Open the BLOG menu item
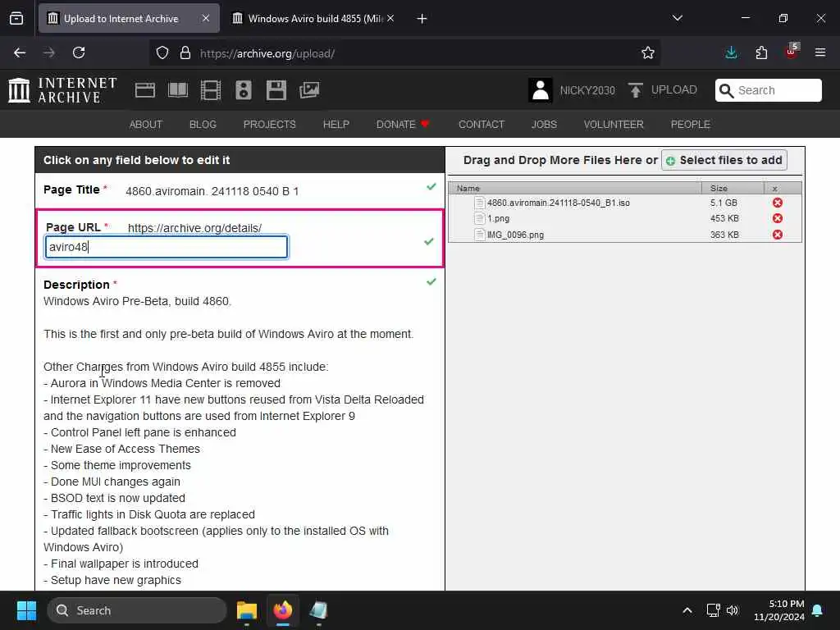This screenshot has height=630, width=840. click(x=203, y=125)
